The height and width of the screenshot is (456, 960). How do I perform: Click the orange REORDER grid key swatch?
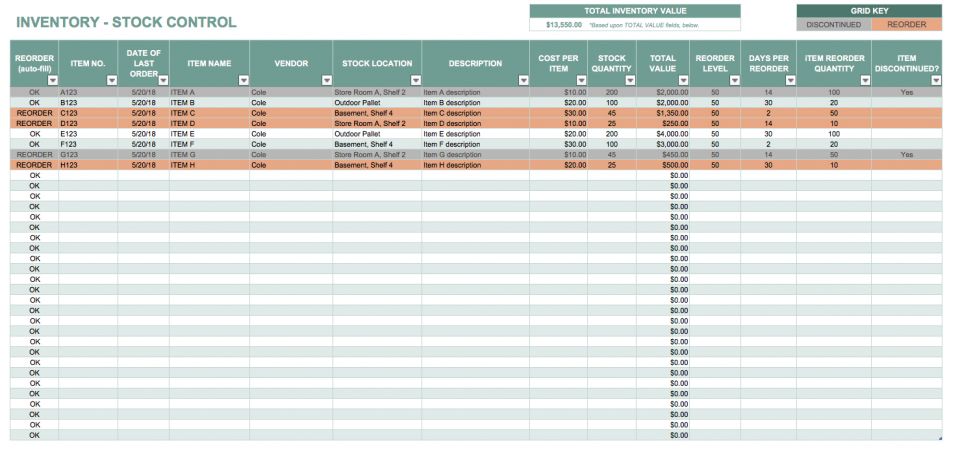[907, 24]
